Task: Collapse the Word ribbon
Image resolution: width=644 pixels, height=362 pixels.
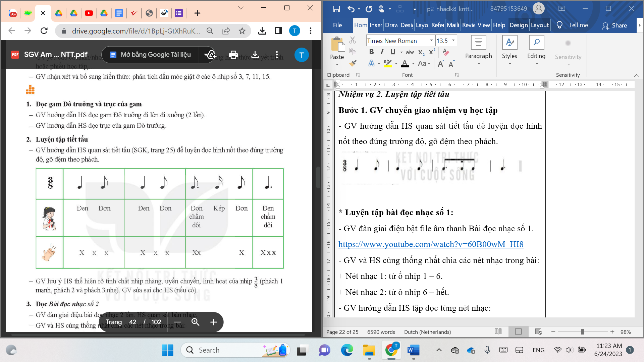Action: (636, 75)
